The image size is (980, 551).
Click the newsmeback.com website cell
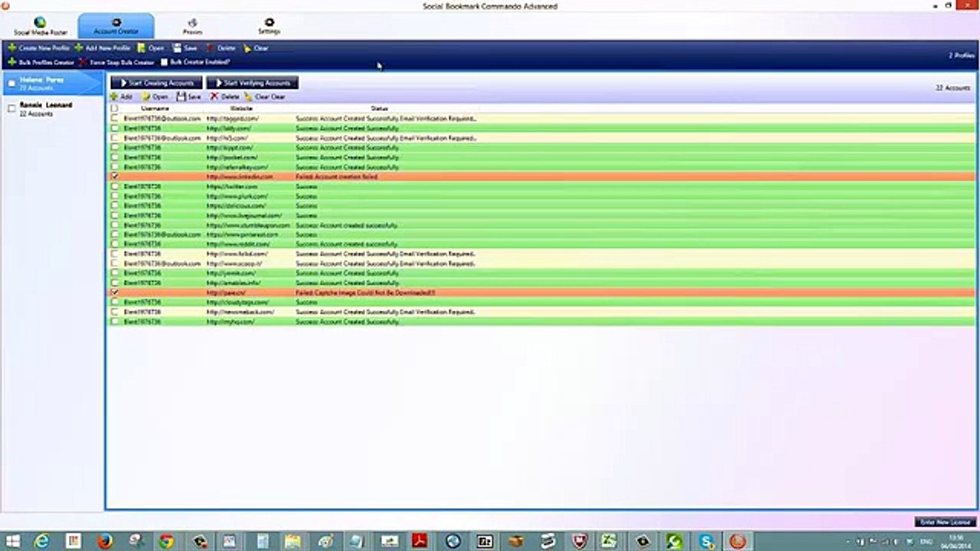point(240,311)
